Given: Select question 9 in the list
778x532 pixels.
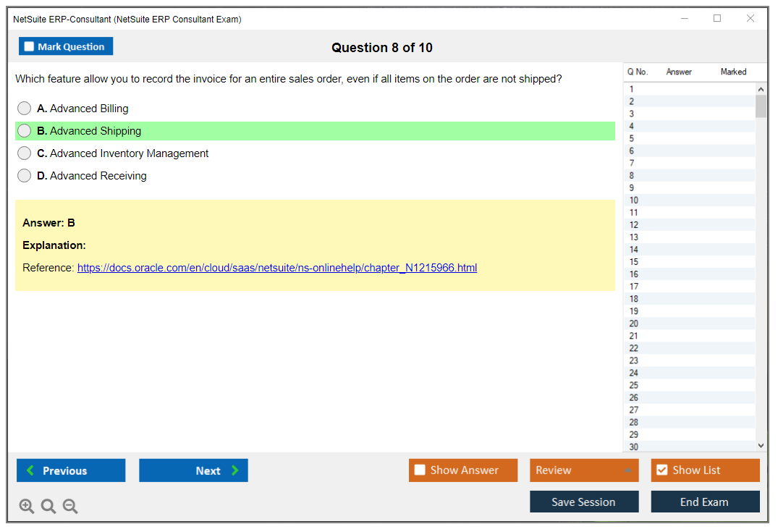Looking at the screenshot, I should 689,187.
